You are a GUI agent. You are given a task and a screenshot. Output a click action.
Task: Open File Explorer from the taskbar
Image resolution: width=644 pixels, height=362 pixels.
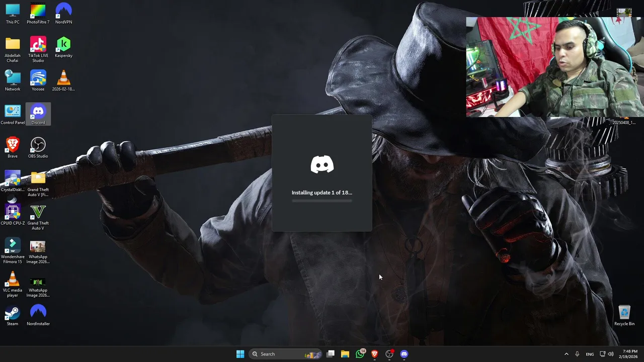coord(345,354)
